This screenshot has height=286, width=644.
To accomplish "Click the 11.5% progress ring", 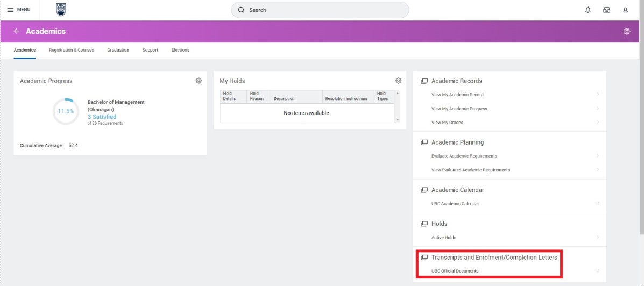I will pyautogui.click(x=66, y=111).
